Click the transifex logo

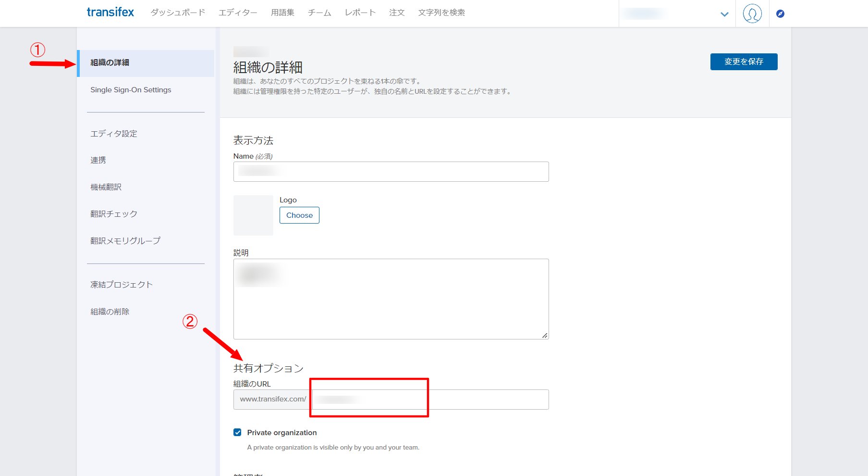click(110, 13)
